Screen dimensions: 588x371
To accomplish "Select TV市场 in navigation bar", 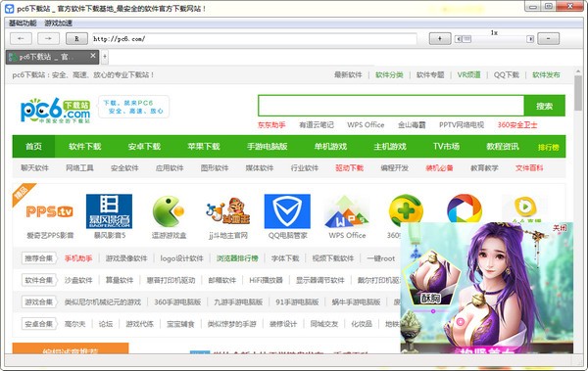I will 446,146.
